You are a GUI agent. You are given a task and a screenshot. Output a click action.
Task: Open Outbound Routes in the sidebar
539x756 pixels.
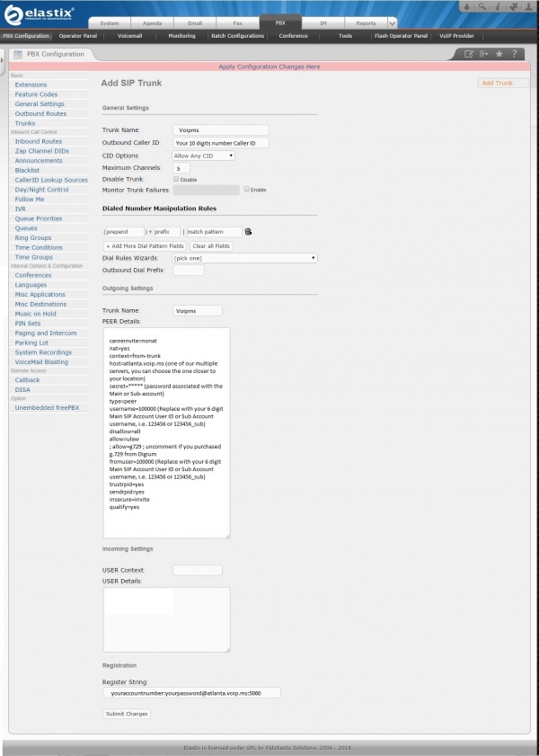tap(40, 114)
